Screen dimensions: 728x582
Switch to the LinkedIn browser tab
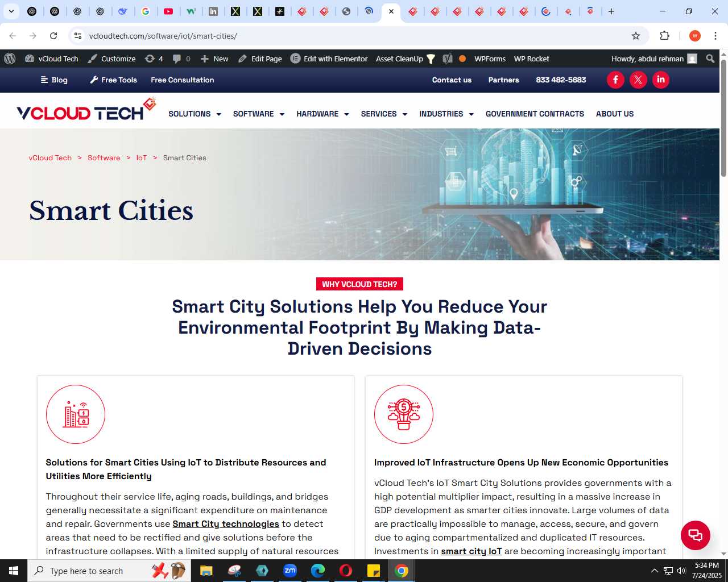[213, 11]
